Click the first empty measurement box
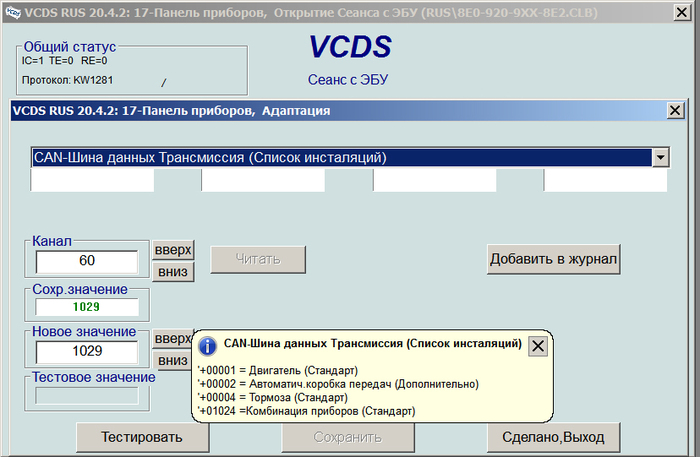The width and height of the screenshot is (700, 457). pos(92,180)
